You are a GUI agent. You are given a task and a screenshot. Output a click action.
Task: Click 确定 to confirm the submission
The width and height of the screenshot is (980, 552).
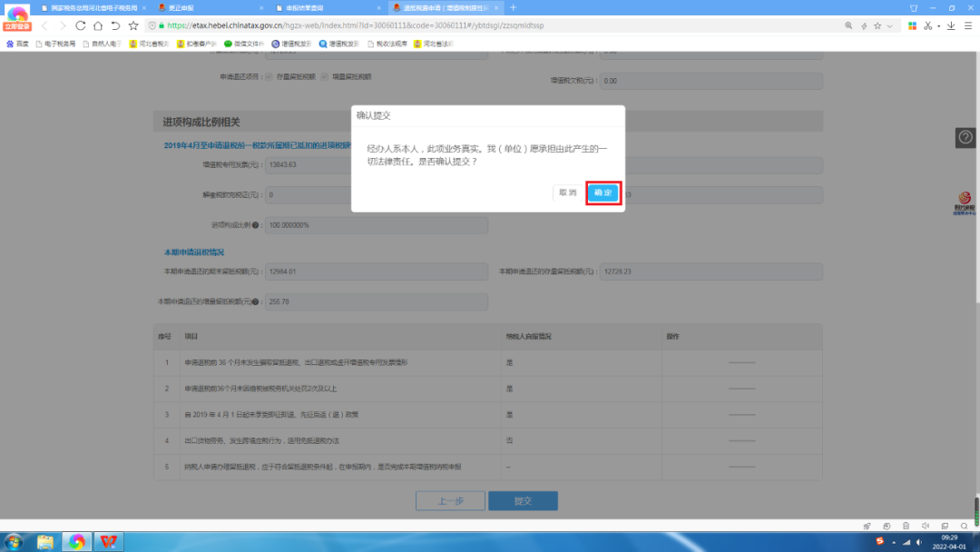(x=603, y=192)
